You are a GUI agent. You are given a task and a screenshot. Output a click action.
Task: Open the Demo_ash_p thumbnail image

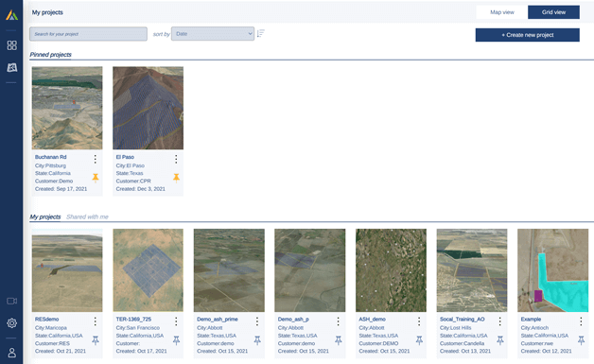click(x=310, y=270)
